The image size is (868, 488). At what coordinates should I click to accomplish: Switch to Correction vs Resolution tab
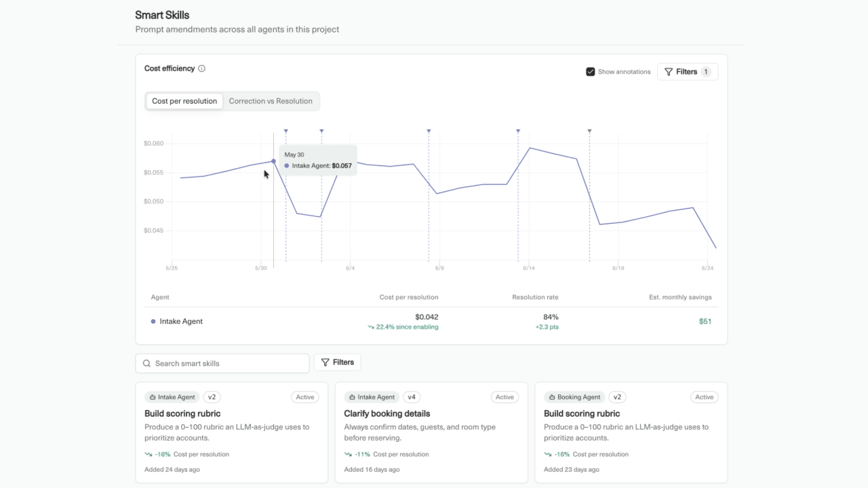tap(271, 101)
